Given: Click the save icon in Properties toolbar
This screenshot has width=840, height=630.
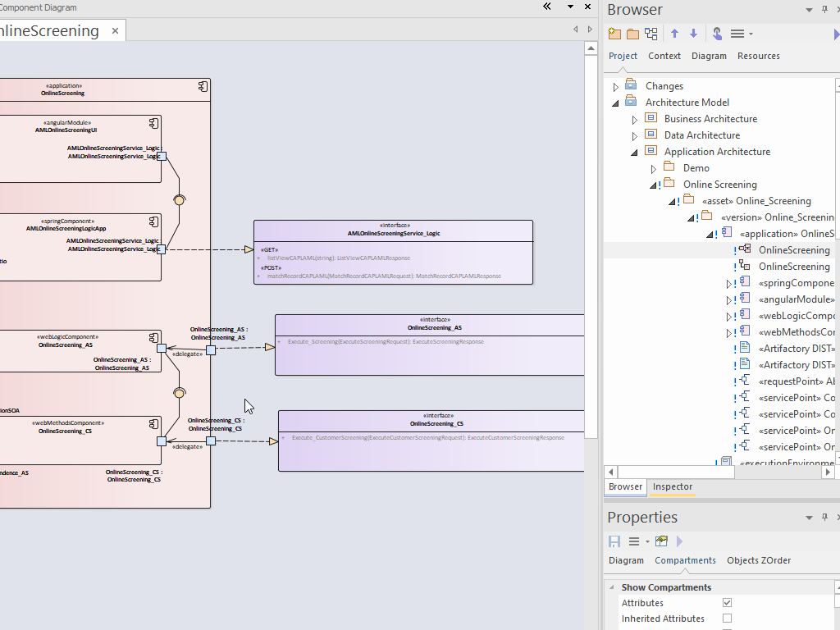Looking at the screenshot, I should tap(614, 541).
